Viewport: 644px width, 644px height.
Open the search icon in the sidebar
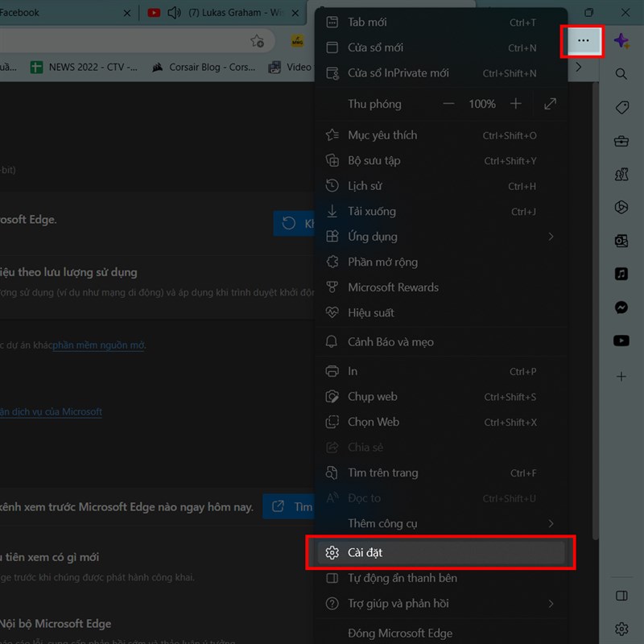pyautogui.click(x=621, y=73)
